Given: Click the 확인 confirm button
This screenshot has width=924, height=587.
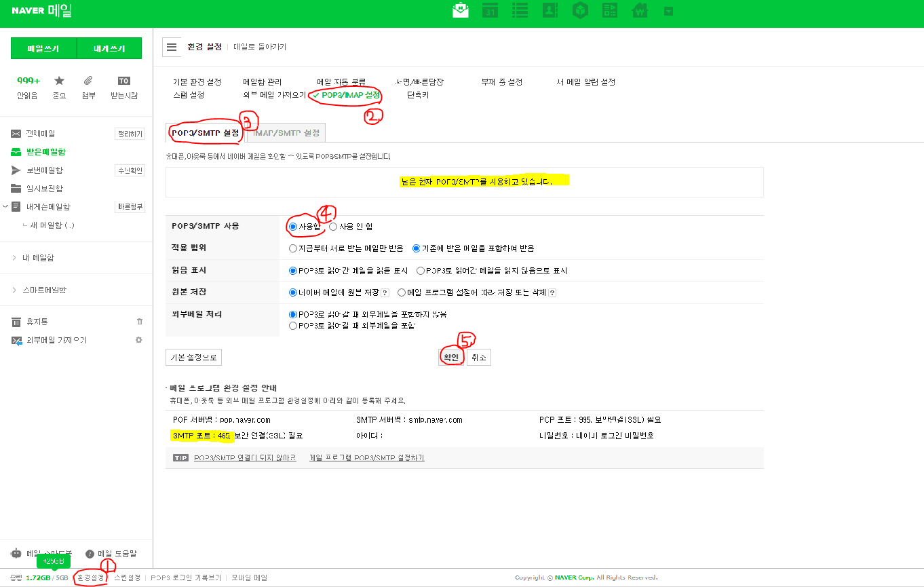Looking at the screenshot, I should click(x=451, y=357).
